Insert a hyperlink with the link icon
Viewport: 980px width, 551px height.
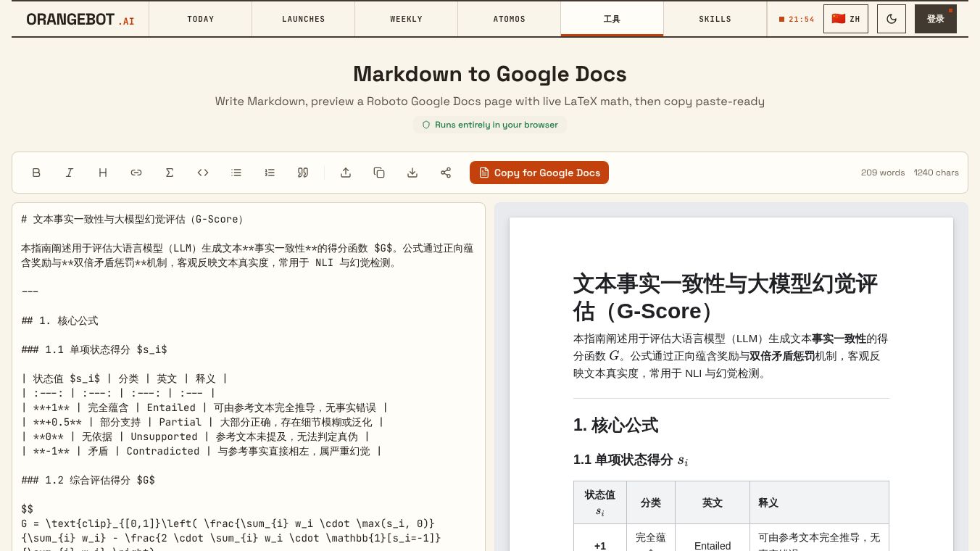[136, 173]
